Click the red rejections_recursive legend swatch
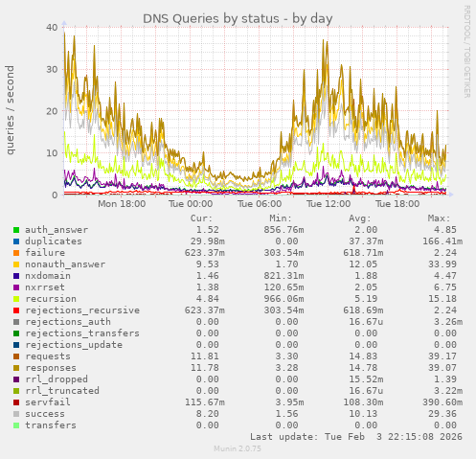This screenshot has width=476, height=459. tap(16, 310)
